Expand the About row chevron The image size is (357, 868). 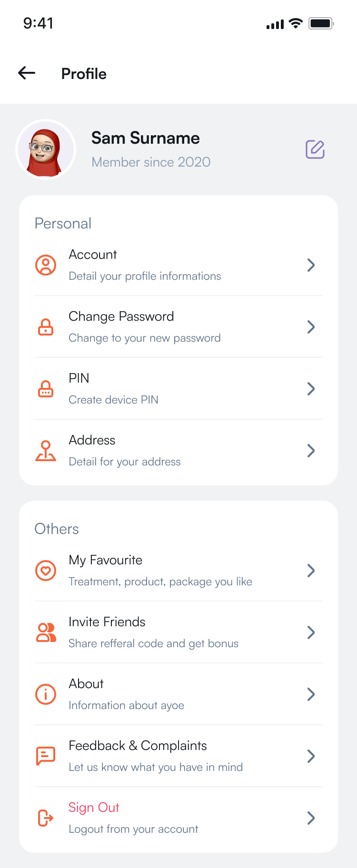[311, 694]
